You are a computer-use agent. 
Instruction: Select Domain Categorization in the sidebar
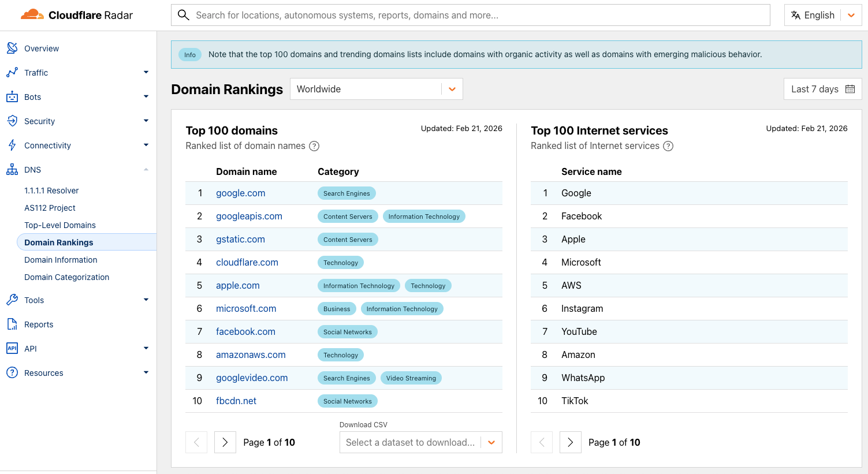(66, 277)
